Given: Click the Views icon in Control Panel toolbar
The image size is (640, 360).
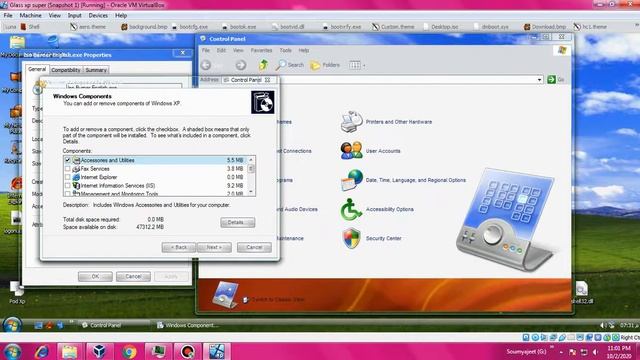Looking at the screenshot, I should tap(354, 65).
